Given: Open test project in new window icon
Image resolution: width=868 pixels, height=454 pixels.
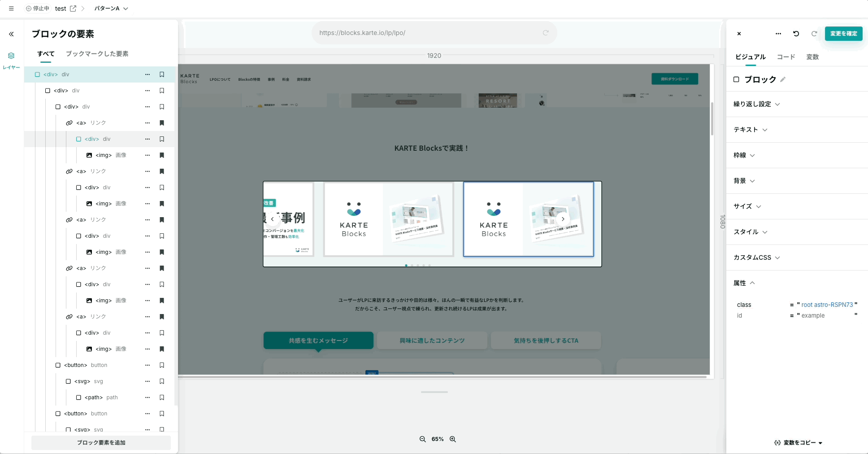Looking at the screenshot, I should tap(73, 9).
